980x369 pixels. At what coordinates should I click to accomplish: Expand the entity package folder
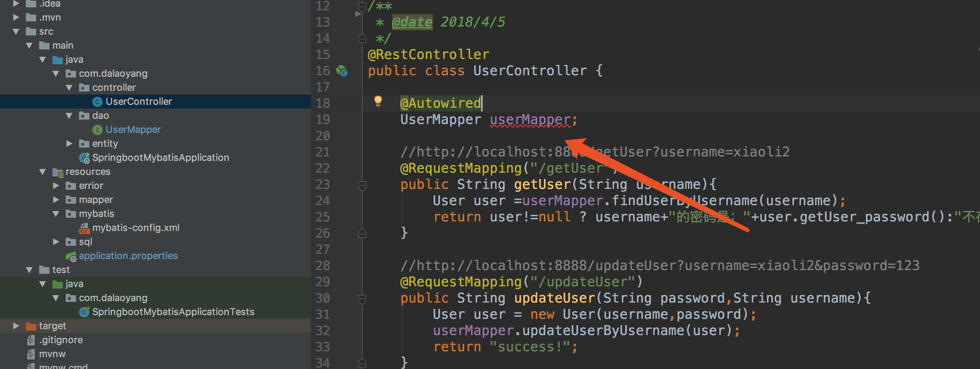pyautogui.click(x=69, y=144)
